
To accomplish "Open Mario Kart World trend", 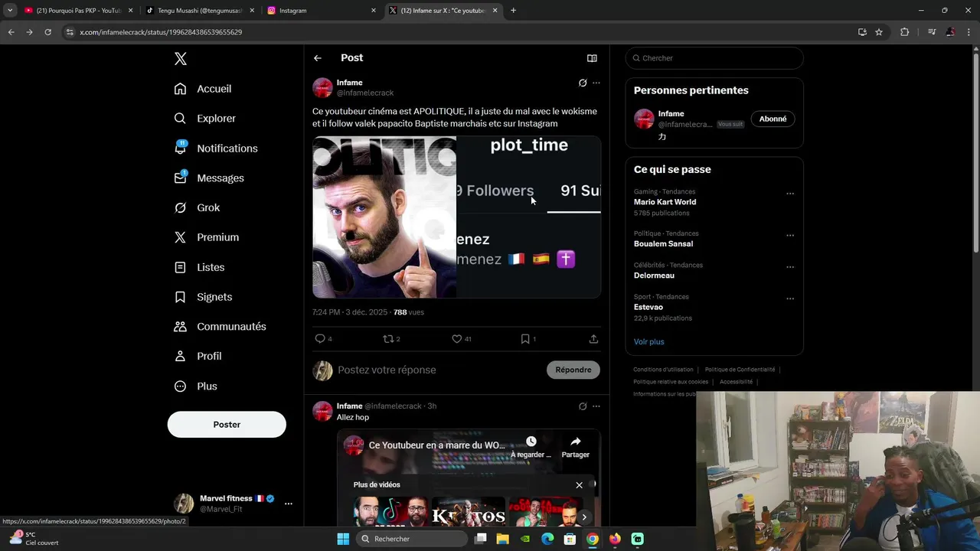I will coord(665,203).
